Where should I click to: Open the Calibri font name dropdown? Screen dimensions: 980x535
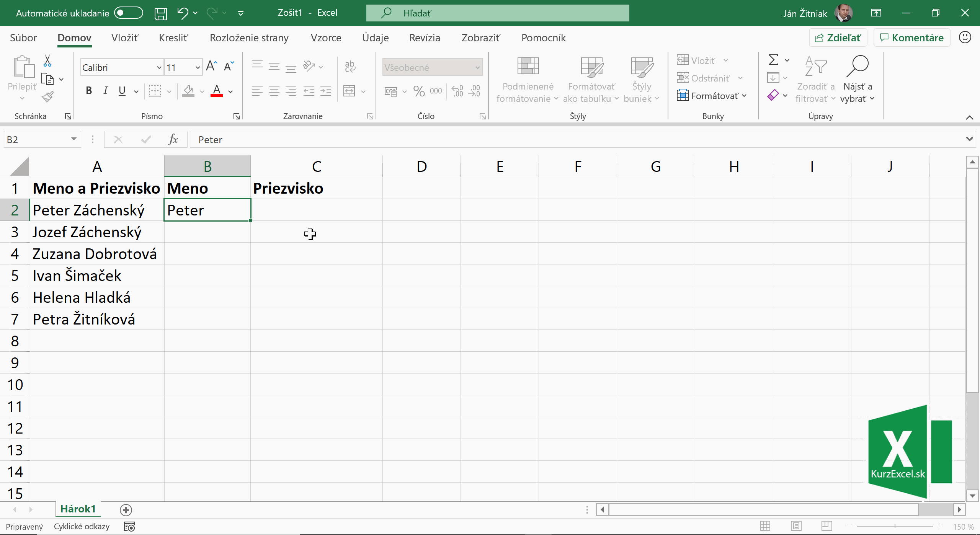[159, 68]
